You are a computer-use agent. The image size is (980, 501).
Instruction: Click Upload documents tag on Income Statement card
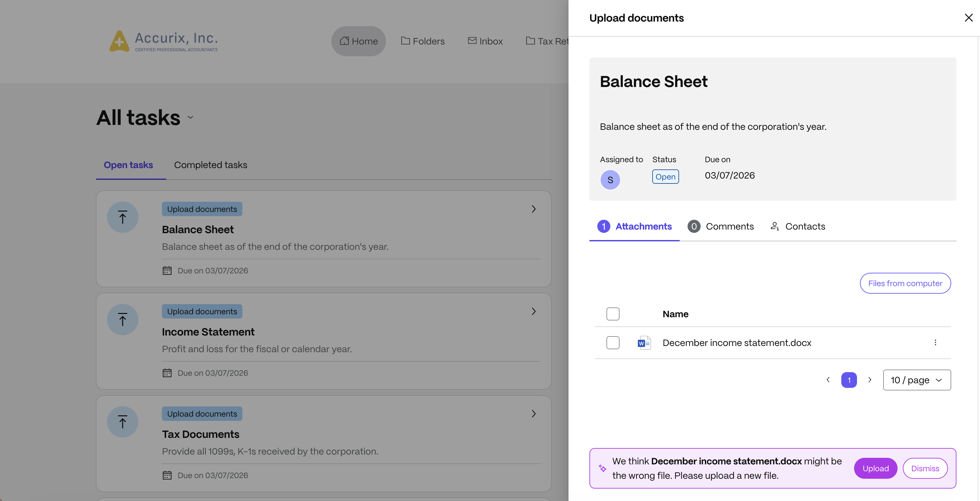click(202, 311)
